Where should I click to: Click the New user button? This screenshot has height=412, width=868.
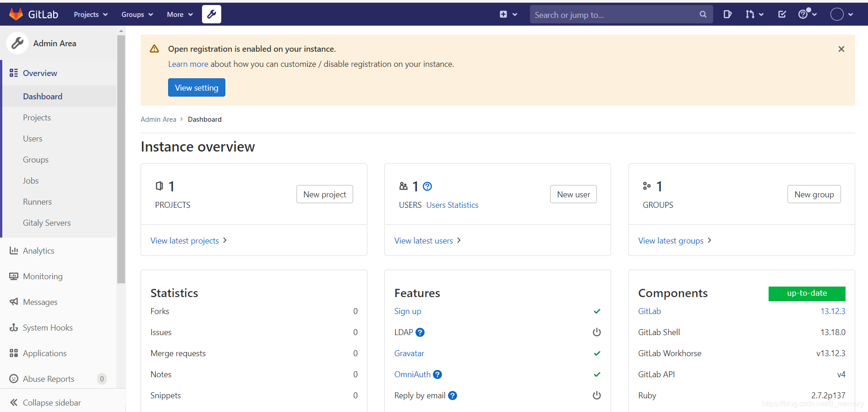(573, 194)
